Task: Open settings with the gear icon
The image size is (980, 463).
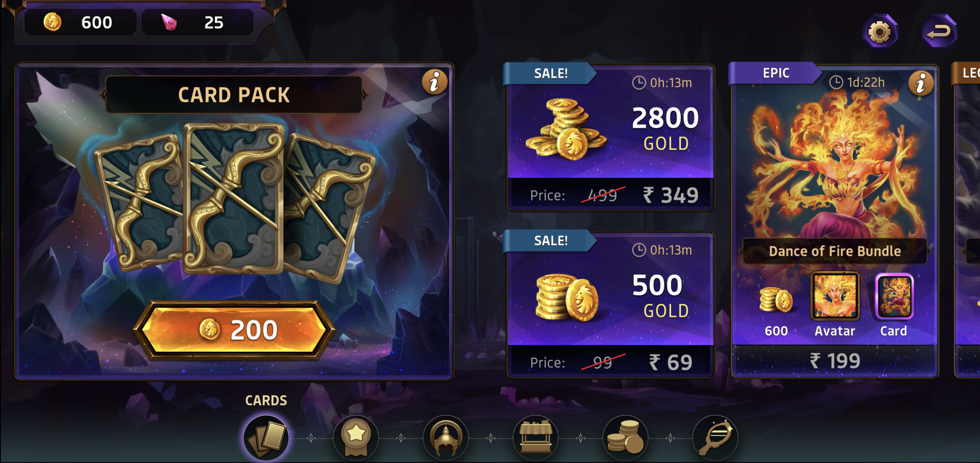Action: pyautogui.click(x=880, y=31)
